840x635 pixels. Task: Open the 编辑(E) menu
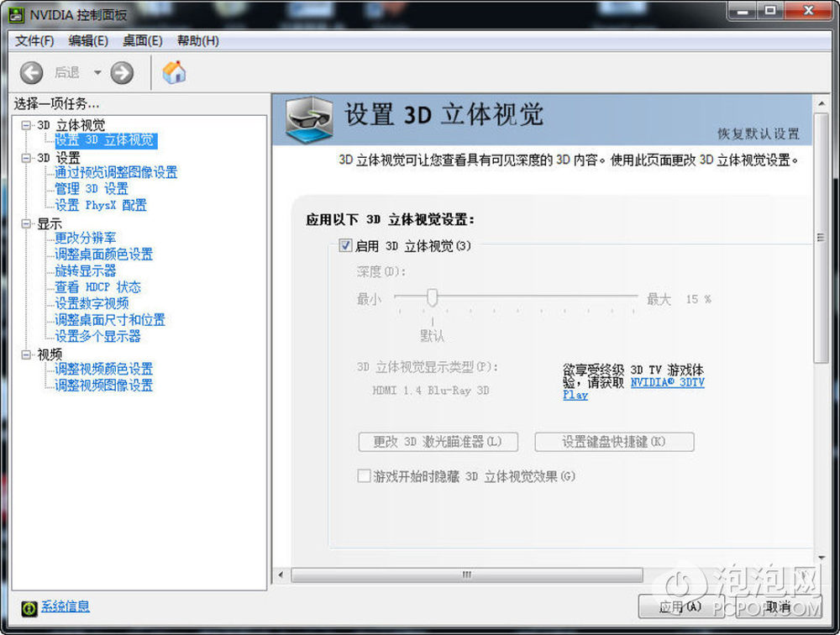(88, 40)
